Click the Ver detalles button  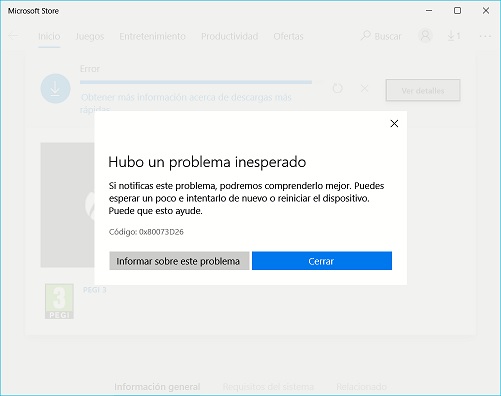coord(423,90)
